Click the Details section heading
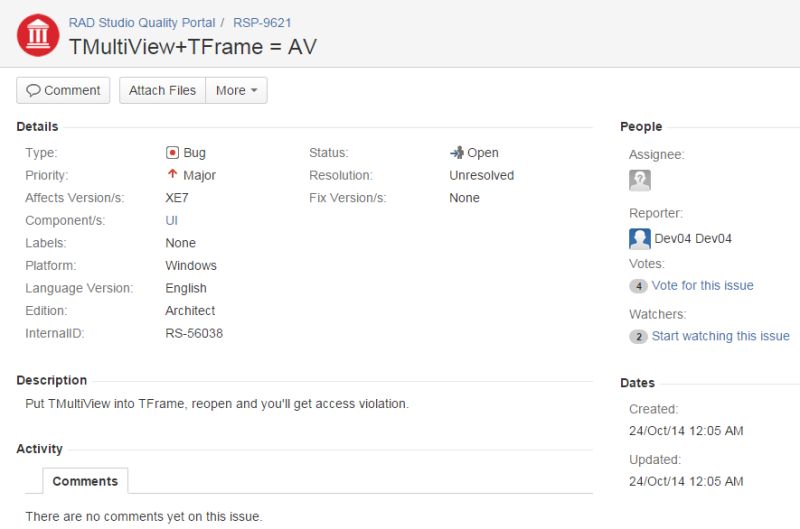Image resolution: width=800 pixels, height=529 pixels. (37, 127)
